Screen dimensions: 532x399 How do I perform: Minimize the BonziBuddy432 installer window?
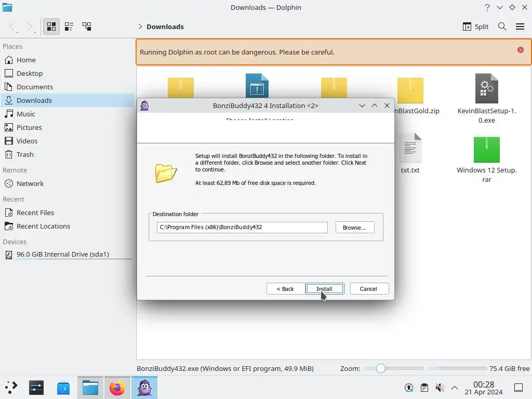coord(362,105)
